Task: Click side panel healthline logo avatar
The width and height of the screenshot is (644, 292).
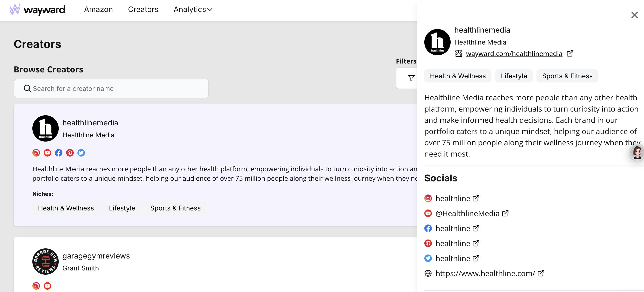Action: (x=437, y=42)
